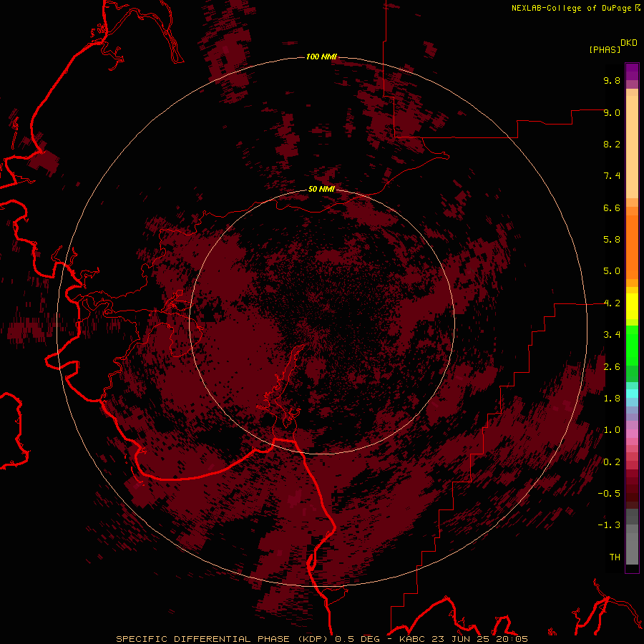Screen dimensions: 644x644
Task: Select the 100 NMI range ring label
Action: coord(321,57)
